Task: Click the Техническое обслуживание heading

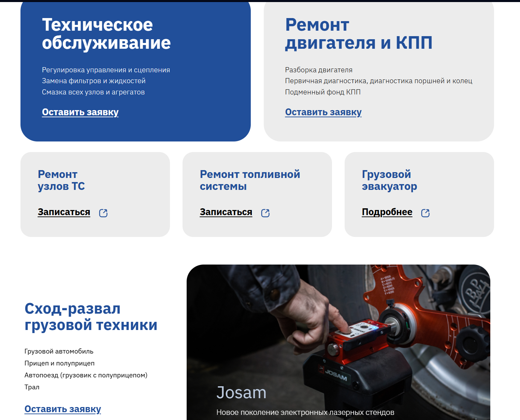Action: (x=106, y=34)
